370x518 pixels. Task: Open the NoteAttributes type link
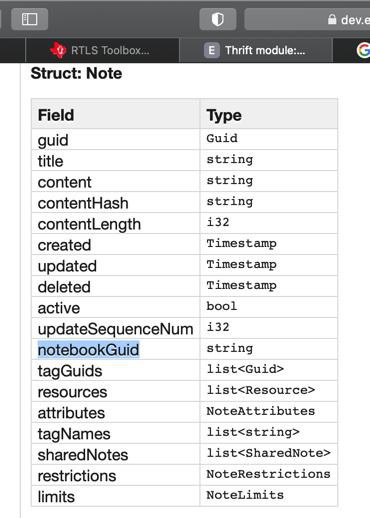pyautogui.click(x=261, y=411)
